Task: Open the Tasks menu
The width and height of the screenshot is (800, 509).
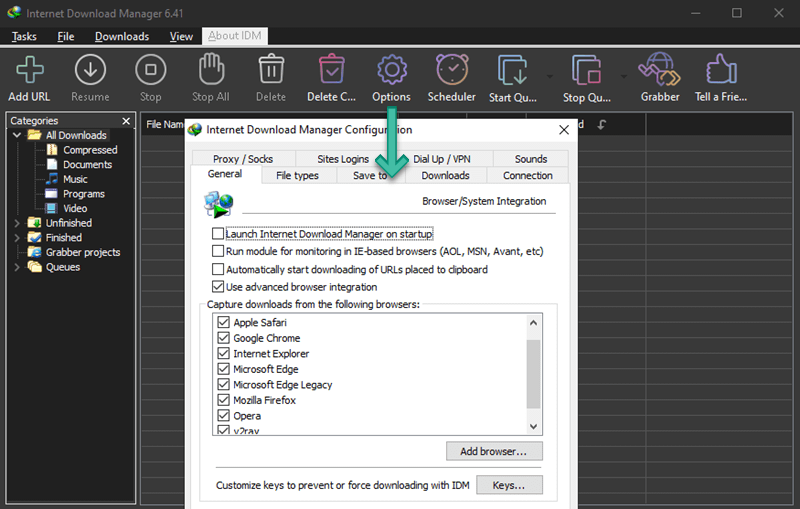Action: click(24, 36)
